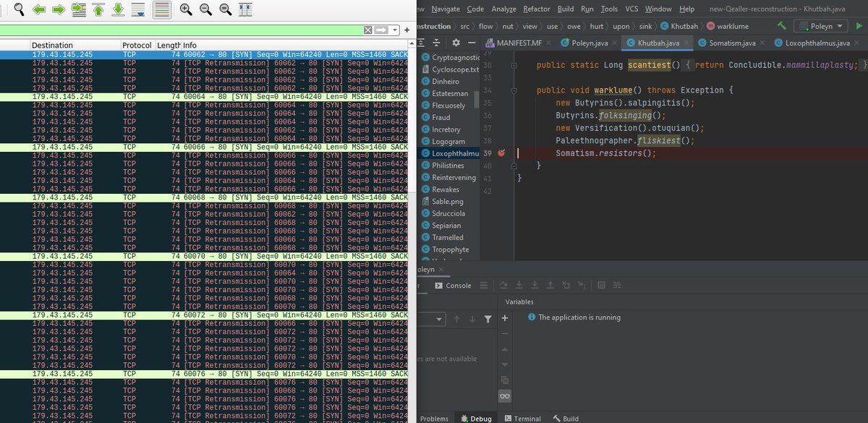
Task: Toggle the show watches glasses icon
Action: 505,396
